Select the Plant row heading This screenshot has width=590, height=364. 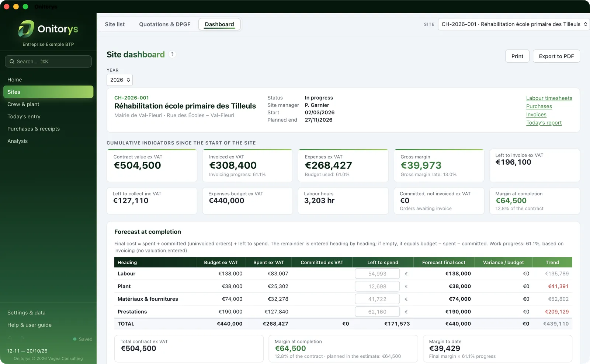click(x=124, y=286)
